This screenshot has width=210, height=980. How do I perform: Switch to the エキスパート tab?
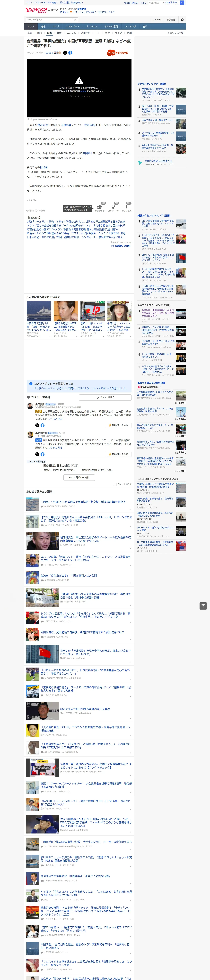(72, 27)
